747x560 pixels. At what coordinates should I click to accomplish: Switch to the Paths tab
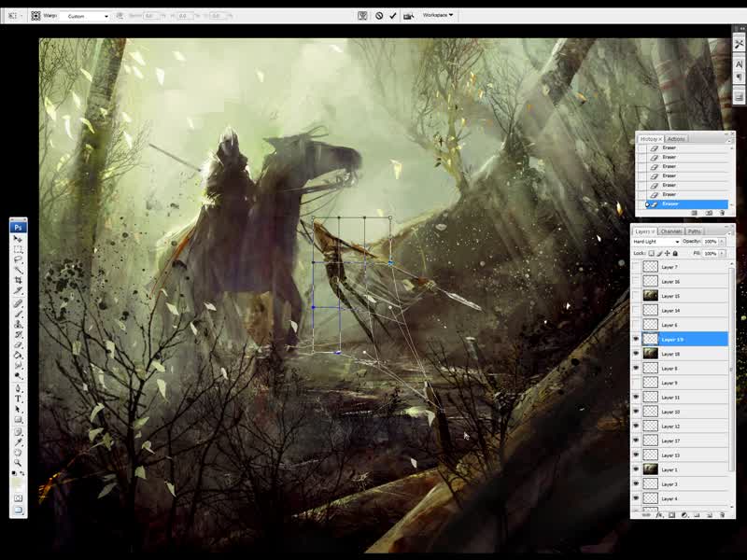694,231
